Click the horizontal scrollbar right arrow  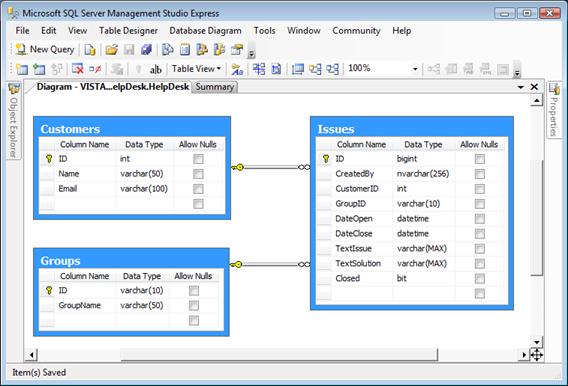tap(524, 355)
